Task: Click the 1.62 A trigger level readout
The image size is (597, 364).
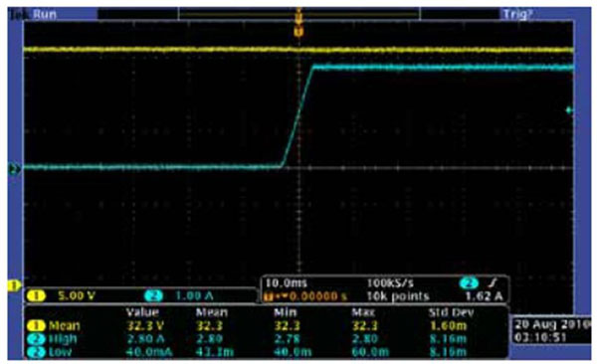Action: click(484, 296)
